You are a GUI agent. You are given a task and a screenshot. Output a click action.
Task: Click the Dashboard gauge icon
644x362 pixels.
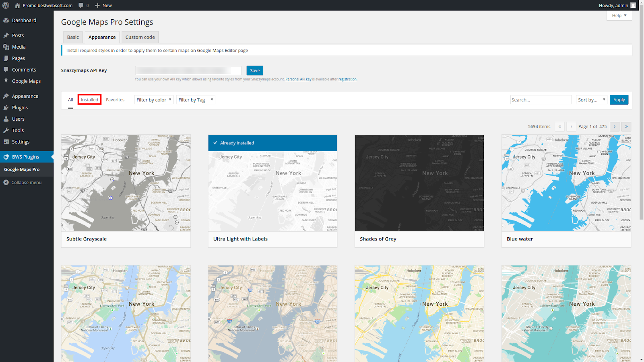point(6,21)
